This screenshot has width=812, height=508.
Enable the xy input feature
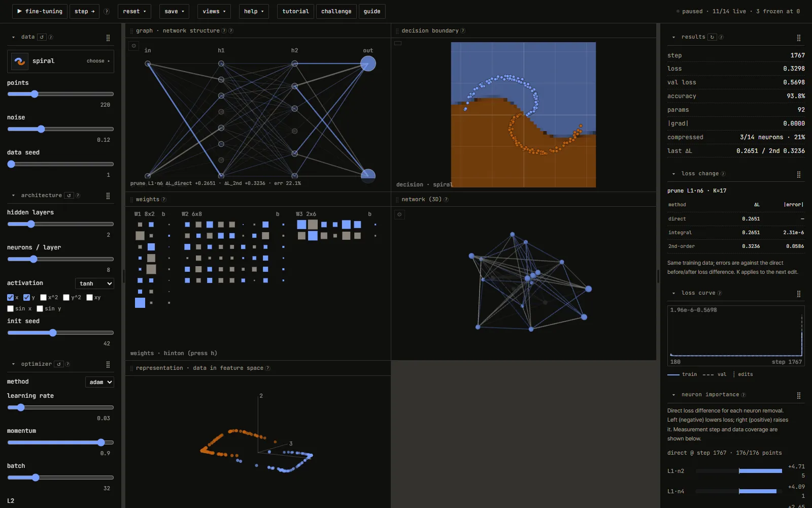(x=89, y=298)
